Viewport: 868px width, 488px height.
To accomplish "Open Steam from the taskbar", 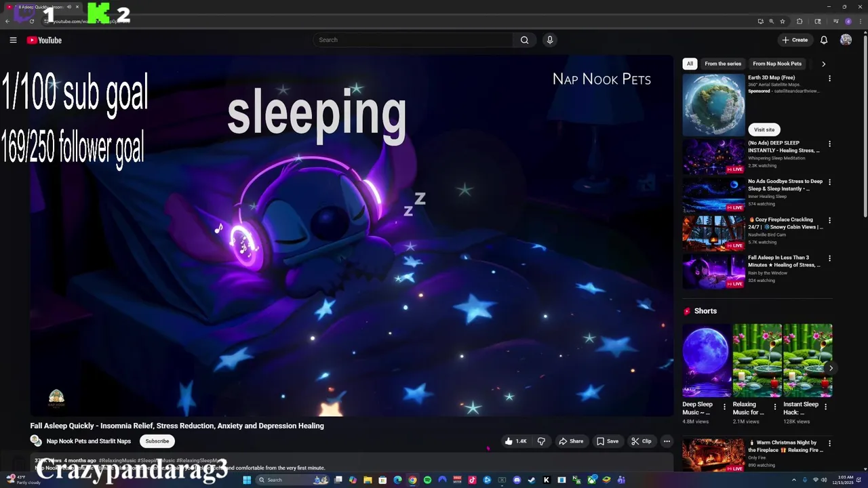I will (x=532, y=480).
